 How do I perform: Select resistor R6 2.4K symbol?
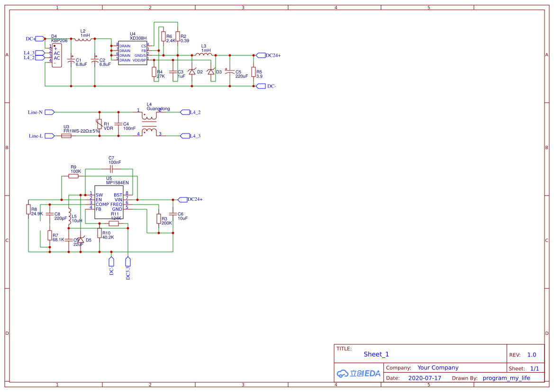[x=163, y=37]
